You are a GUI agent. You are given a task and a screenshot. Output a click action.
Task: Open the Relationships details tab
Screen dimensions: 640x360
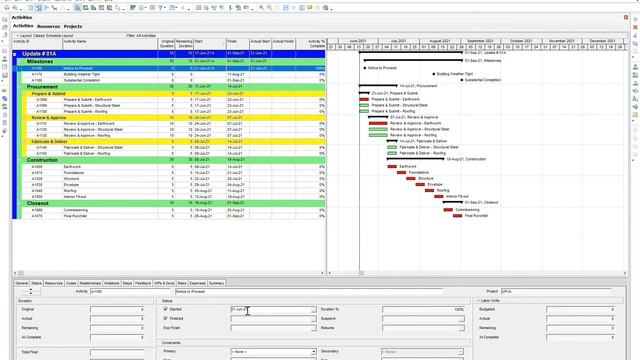coord(90,283)
